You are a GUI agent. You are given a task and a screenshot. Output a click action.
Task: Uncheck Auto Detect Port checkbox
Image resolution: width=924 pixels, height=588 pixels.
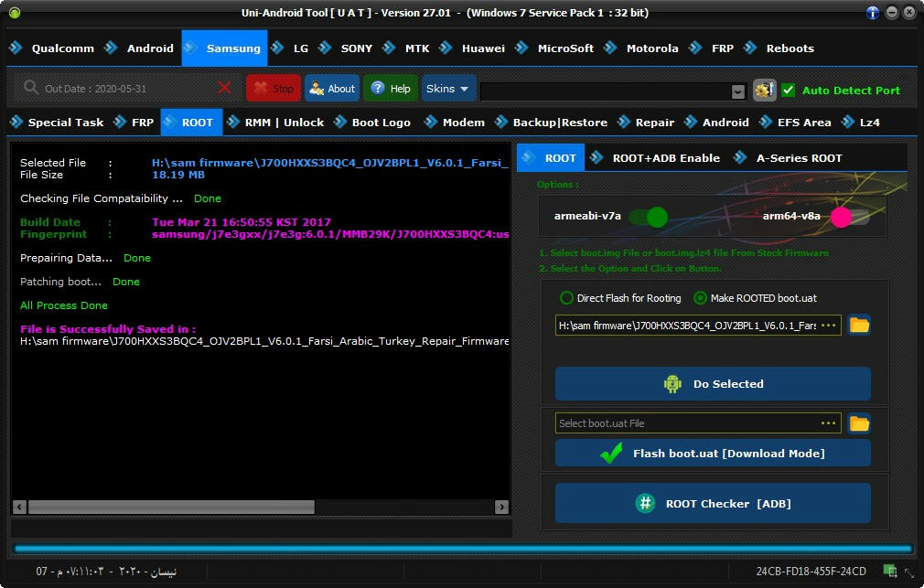click(x=788, y=91)
